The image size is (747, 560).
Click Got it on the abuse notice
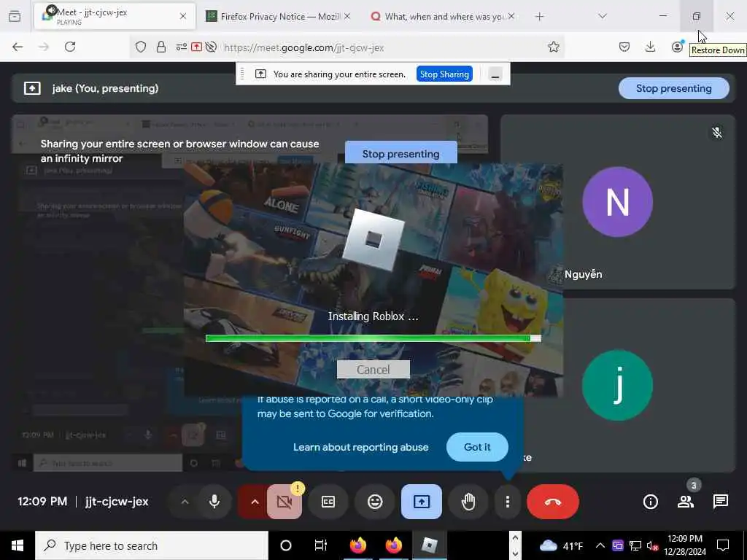(477, 447)
